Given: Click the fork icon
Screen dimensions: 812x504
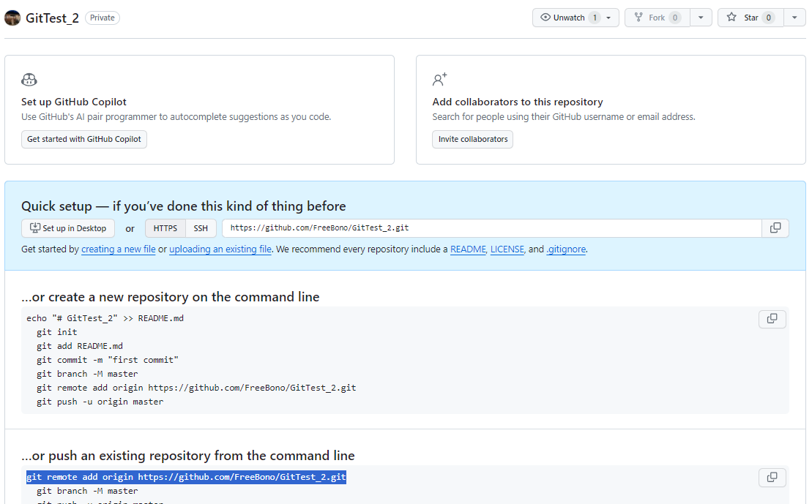Looking at the screenshot, I should pyautogui.click(x=638, y=17).
